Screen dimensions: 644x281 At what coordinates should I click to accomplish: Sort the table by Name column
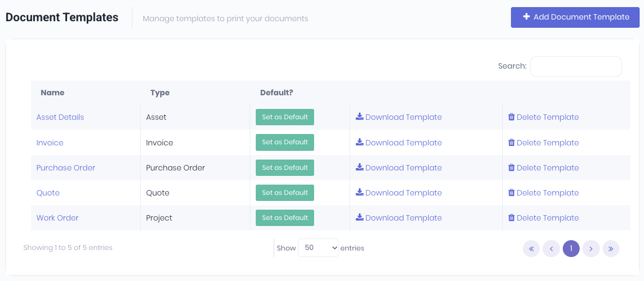pos(52,93)
